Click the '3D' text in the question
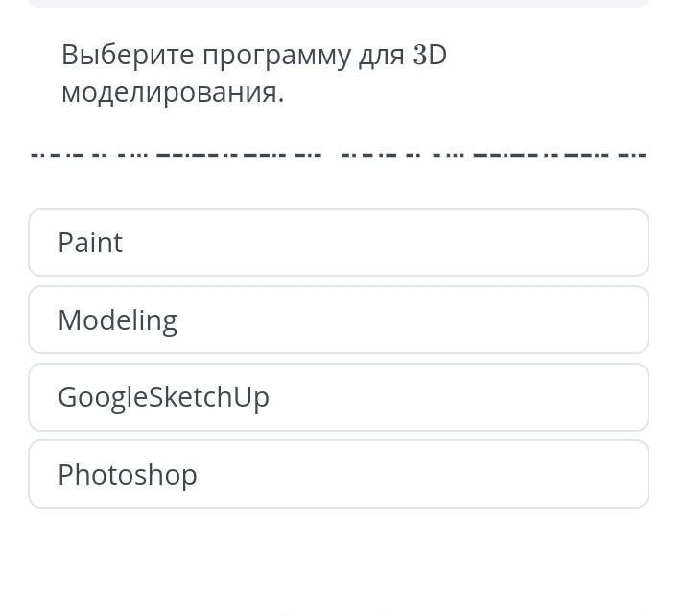 [430, 55]
